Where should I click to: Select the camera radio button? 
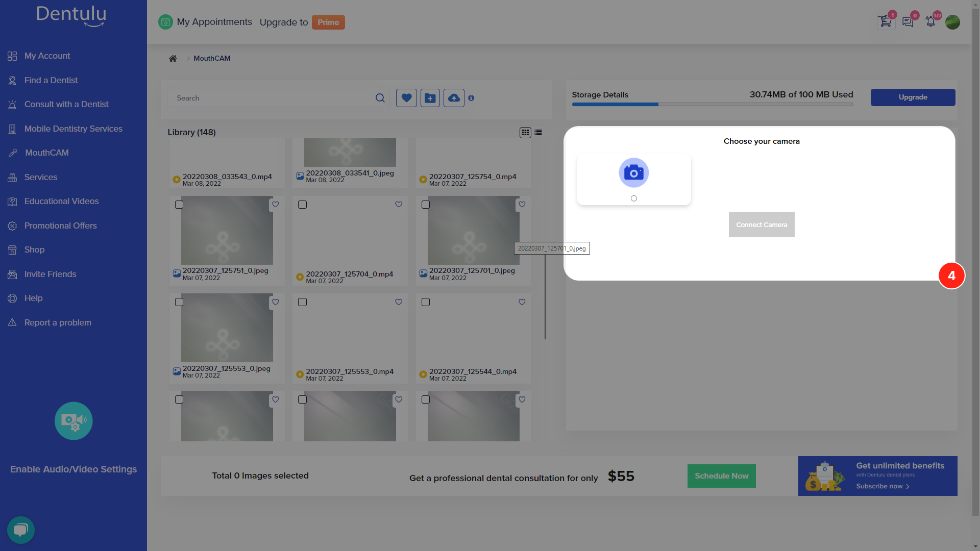(634, 198)
